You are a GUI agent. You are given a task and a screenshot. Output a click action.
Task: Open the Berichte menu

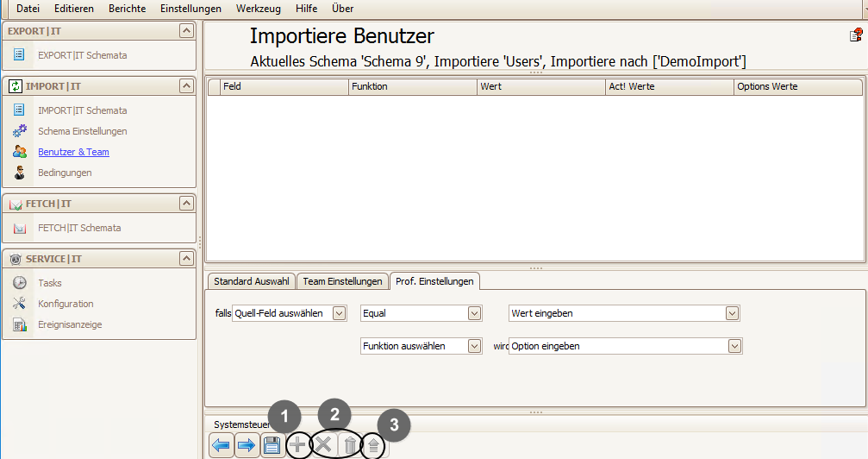pyautogui.click(x=127, y=9)
